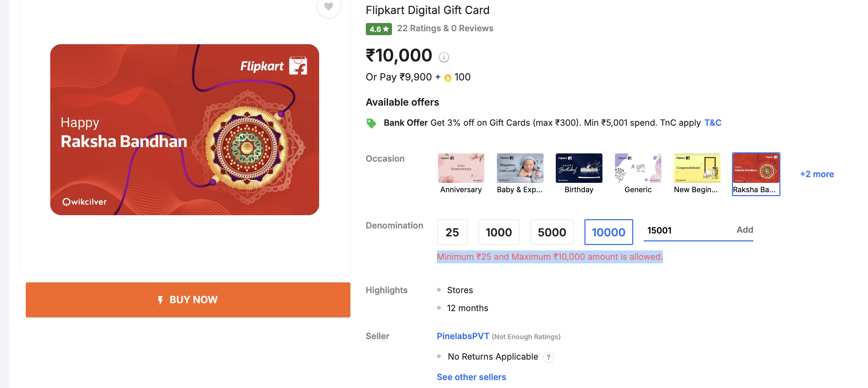Choose the 25 denomination

click(x=452, y=232)
